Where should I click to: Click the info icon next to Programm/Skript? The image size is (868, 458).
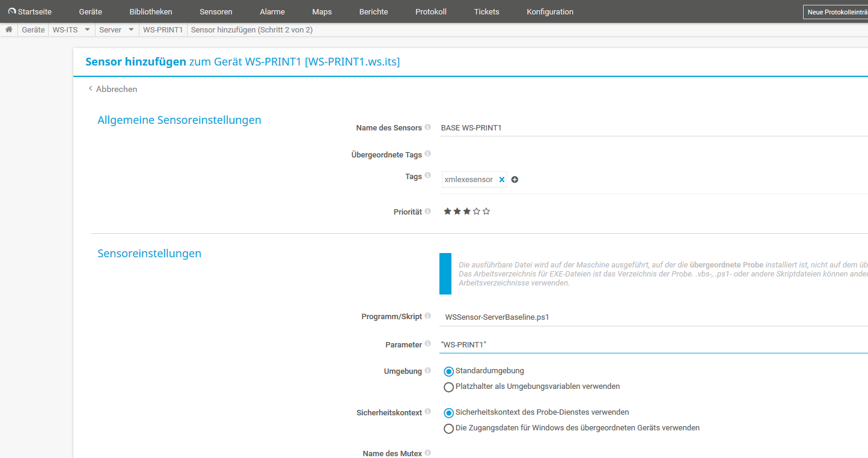tap(427, 316)
